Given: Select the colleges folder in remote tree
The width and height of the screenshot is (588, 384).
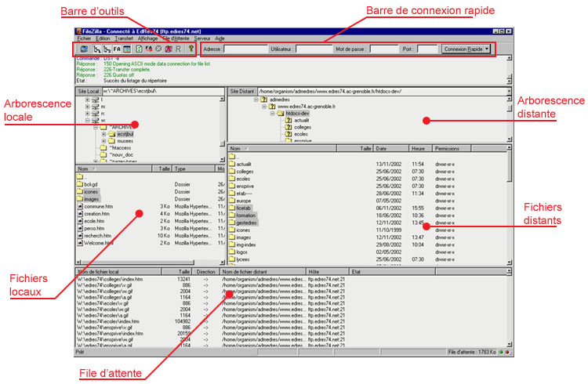Looking at the screenshot, I should (x=303, y=127).
